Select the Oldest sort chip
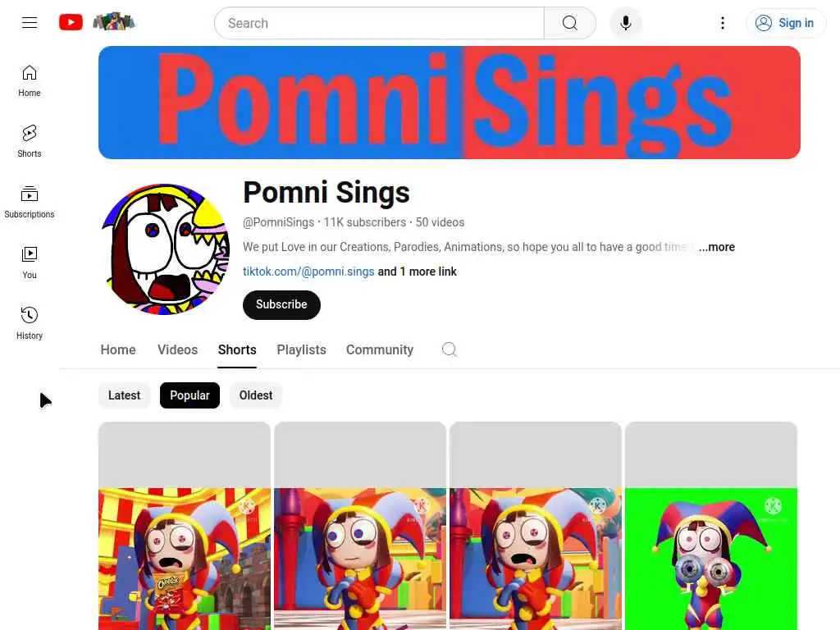Viewport: 840px width, 630px height. (x=256, y=395)
